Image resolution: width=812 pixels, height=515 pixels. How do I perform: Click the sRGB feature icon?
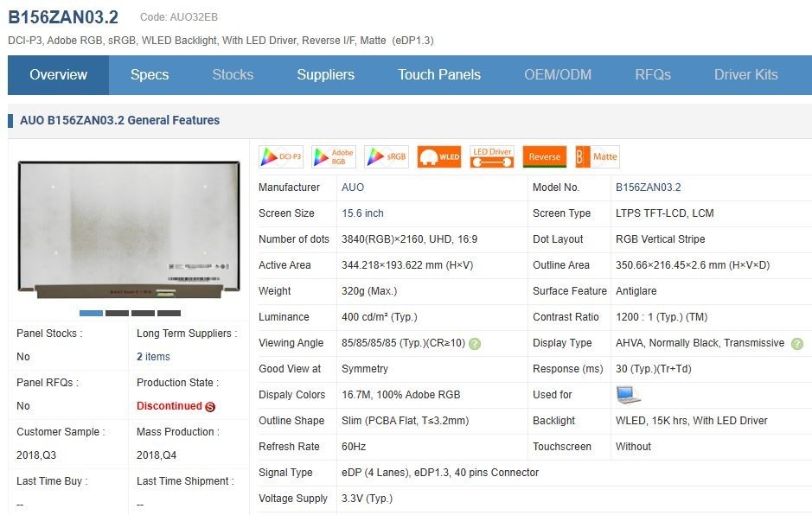[x=387, y=156]
